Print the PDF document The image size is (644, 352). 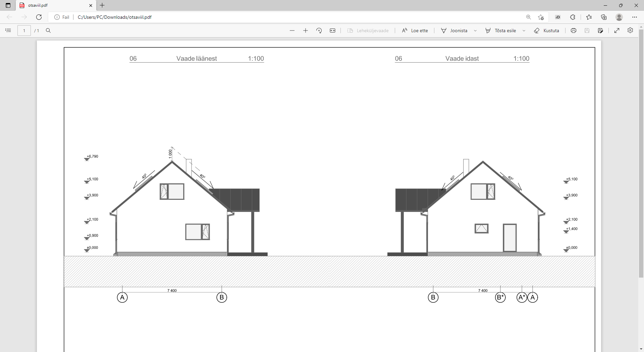point(574,31)
